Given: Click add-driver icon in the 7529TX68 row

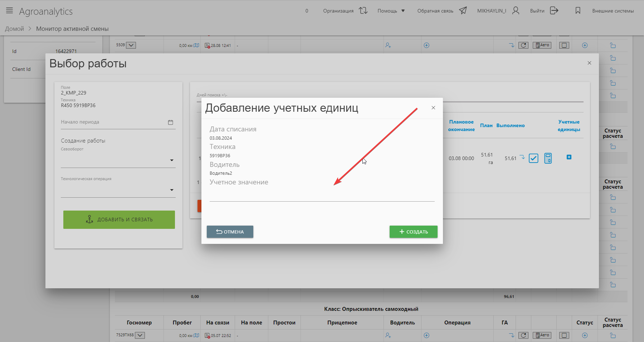Looking at the screenshot, I should pyautogui.click(x=388, y=336).
